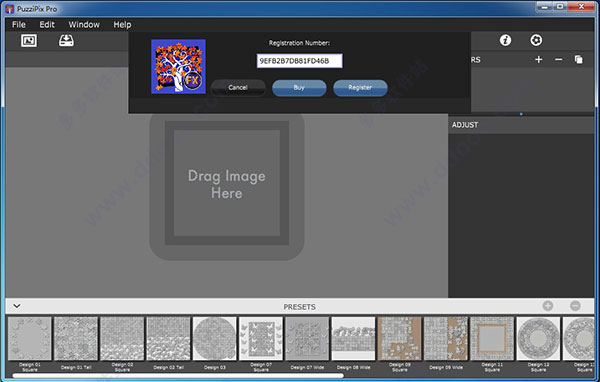The height and width of the screenshot is (382, 600).
Task: Open the info icon in toolbar
Action: point(505,40)
